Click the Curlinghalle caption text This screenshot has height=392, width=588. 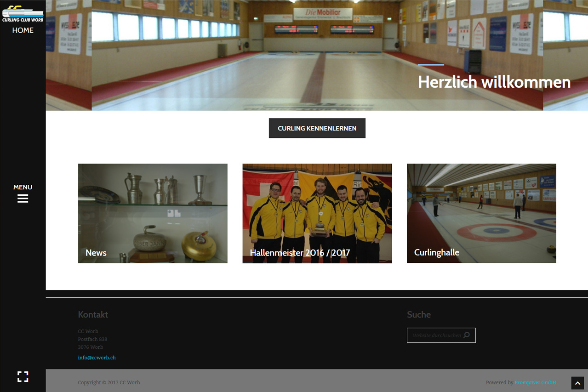[x=436, y=252]
